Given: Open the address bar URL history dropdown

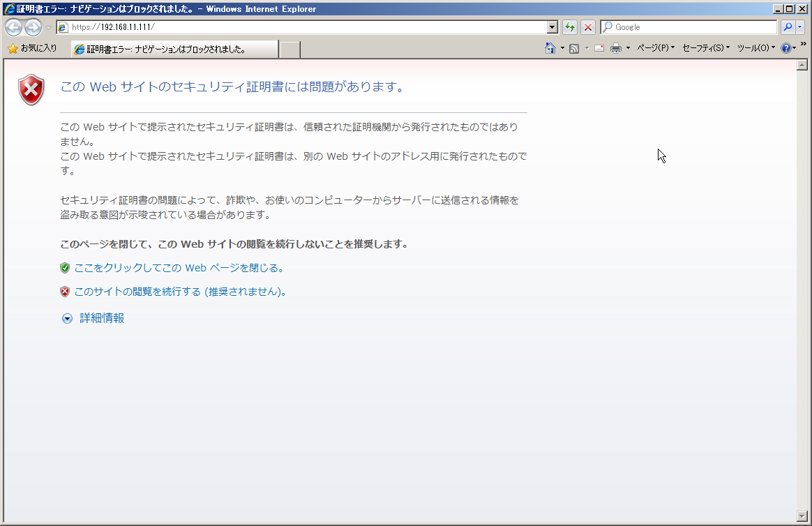Looking at the screenshot, I should click(552, 27).
